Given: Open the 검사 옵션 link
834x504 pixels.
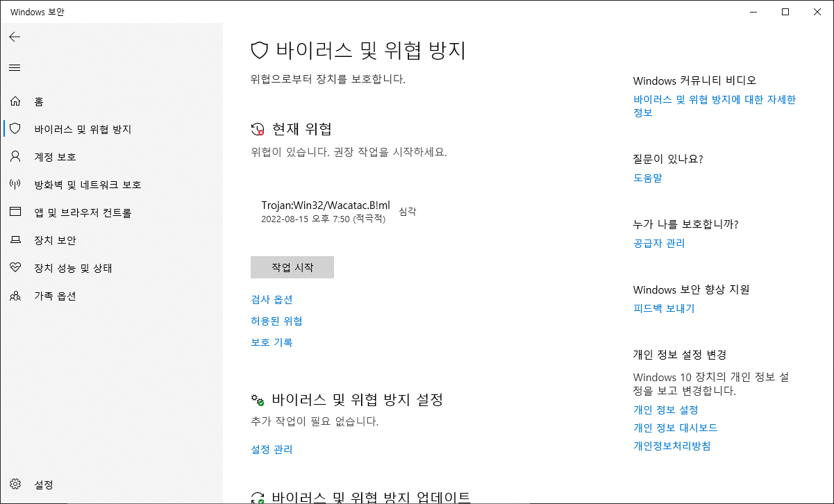Looking at the screenshot, I should [272, 300].
